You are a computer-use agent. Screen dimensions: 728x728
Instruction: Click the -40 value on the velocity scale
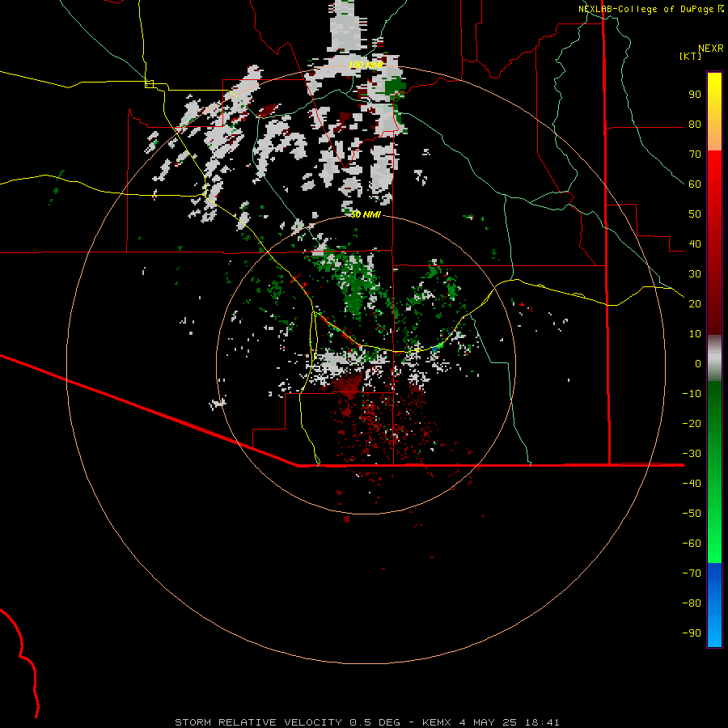(x=692, y=484)
